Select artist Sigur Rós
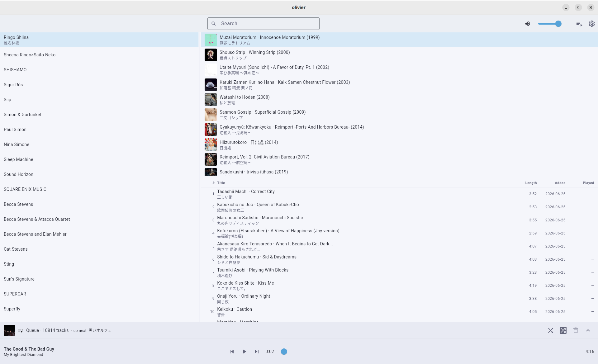 (99, 85)
